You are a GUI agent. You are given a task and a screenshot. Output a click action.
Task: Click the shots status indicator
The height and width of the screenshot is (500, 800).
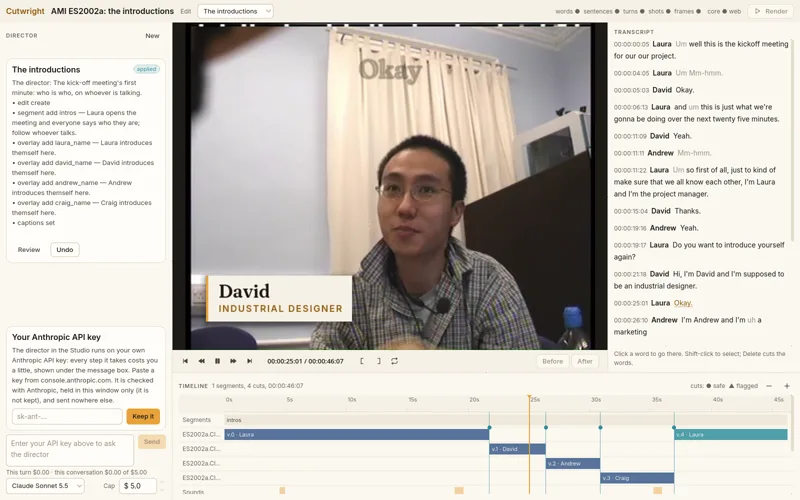659,11
